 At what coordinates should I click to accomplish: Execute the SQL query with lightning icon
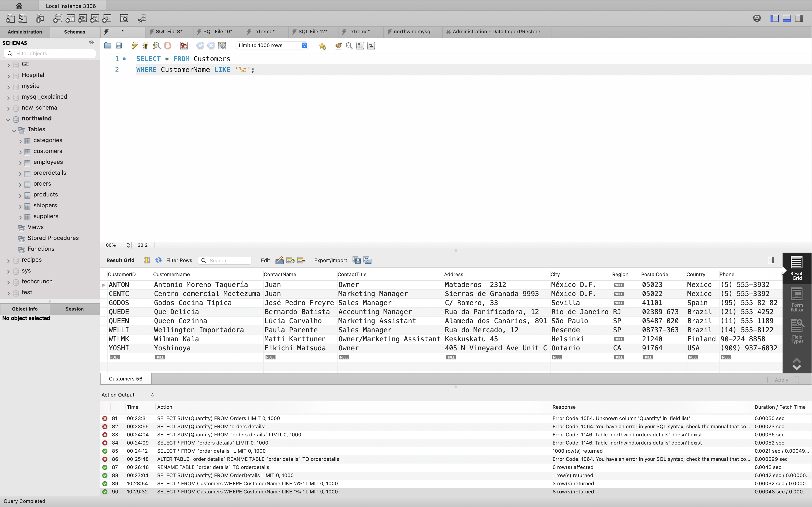[135, 45]
